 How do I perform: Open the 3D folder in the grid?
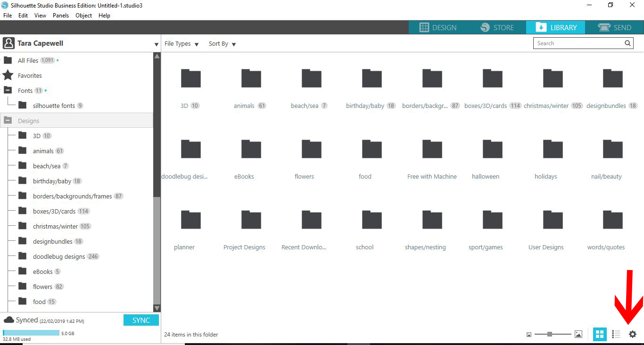(x=191, y=78)
